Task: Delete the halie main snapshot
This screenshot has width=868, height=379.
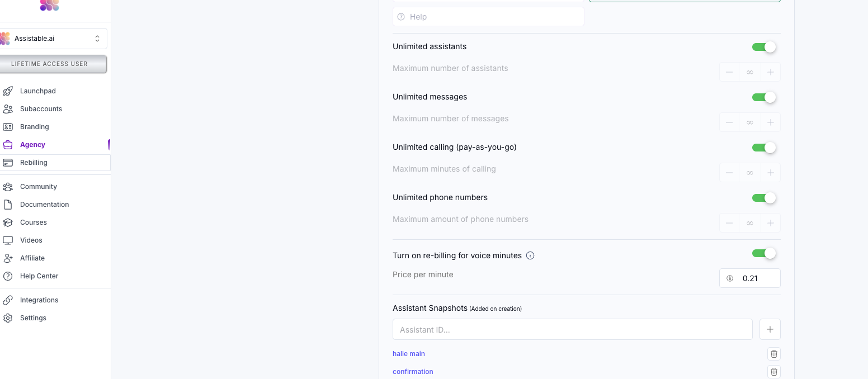Action: tap(774, 354)
